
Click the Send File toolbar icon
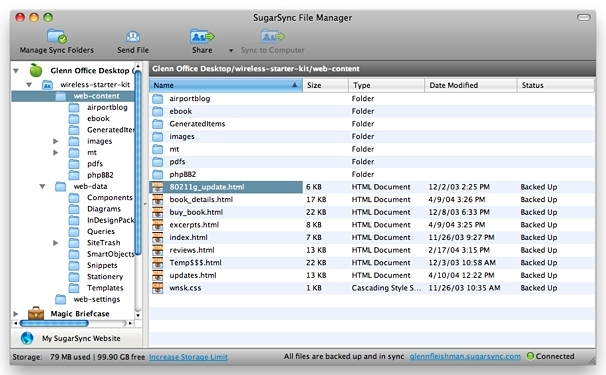pyautogui.click(x=133, y=37)
